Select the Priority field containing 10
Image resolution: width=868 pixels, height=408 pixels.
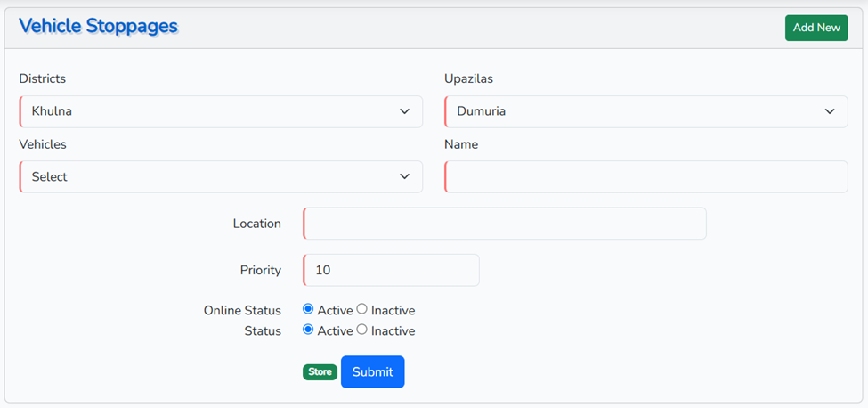(x=391, y=270)
